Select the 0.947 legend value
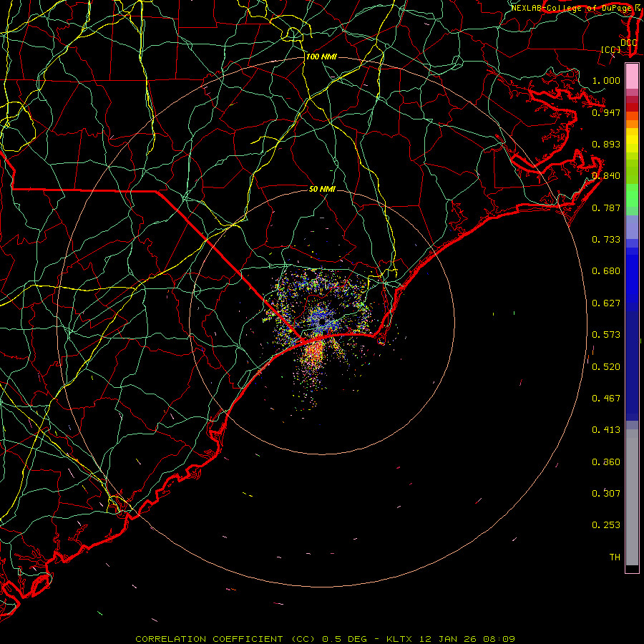Image resolution: width=644 pixels, height=644 pixels. click(x=606, y=112)
